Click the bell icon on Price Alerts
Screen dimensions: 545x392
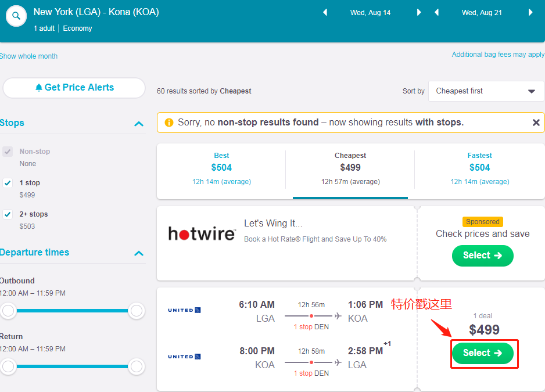pos(39,88)
